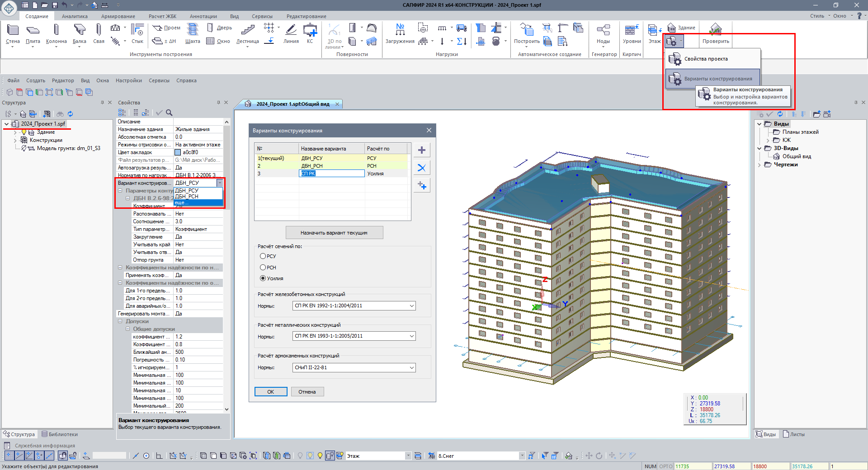Click the Загружения load cases icon
This screenshot has width=868, height=470.
click(400, 33)
